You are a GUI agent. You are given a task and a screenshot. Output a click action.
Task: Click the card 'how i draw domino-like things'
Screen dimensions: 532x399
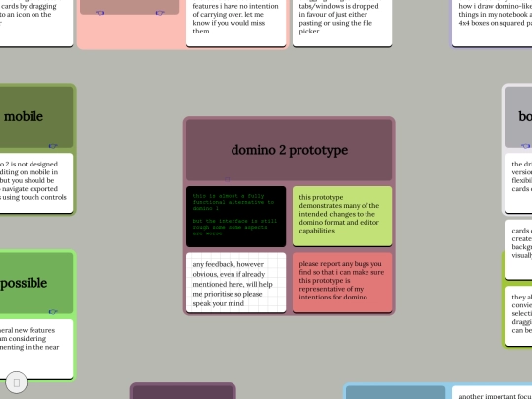[492, 23]
